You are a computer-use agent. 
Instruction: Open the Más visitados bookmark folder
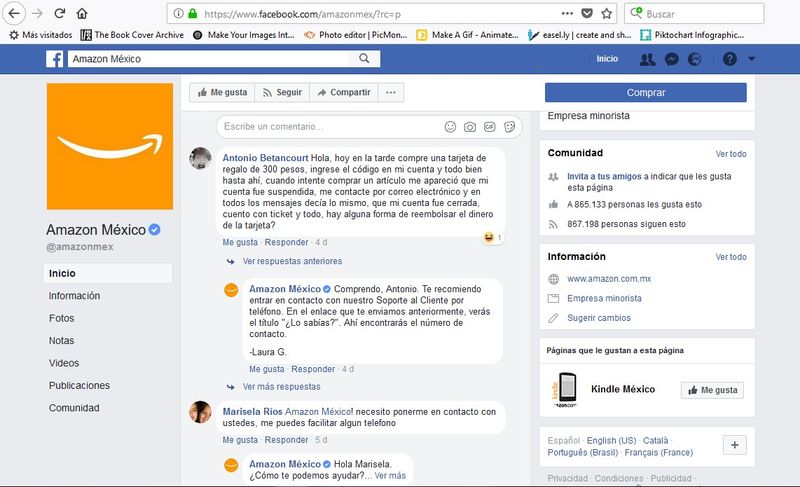coord(41,35)
